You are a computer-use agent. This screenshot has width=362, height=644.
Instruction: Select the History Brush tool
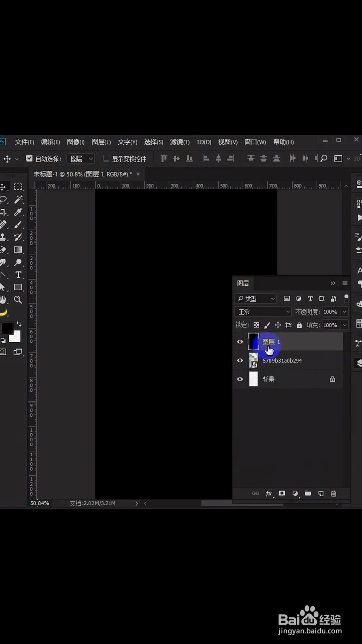[x=18, y=237]
